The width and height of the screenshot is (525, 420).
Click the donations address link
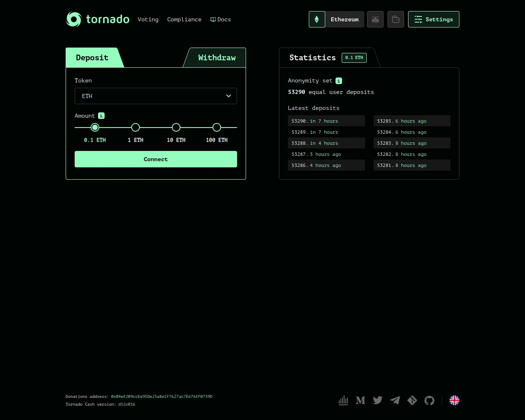point(162,397)
